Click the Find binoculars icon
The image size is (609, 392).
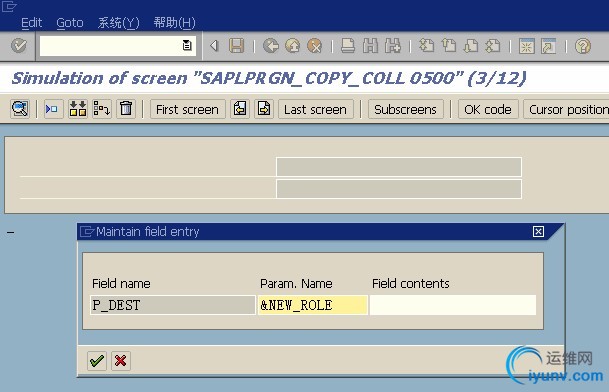point(370,46)
